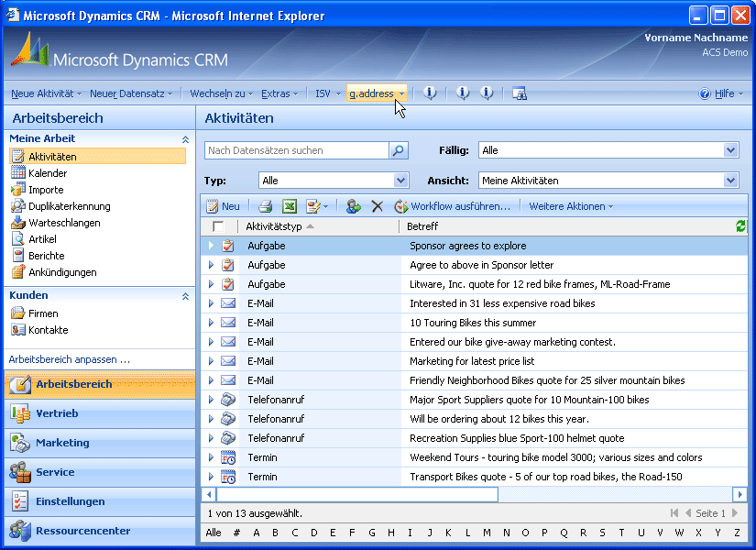
Task: Click the refresh list icon
Action: click(x=740, y=225)
